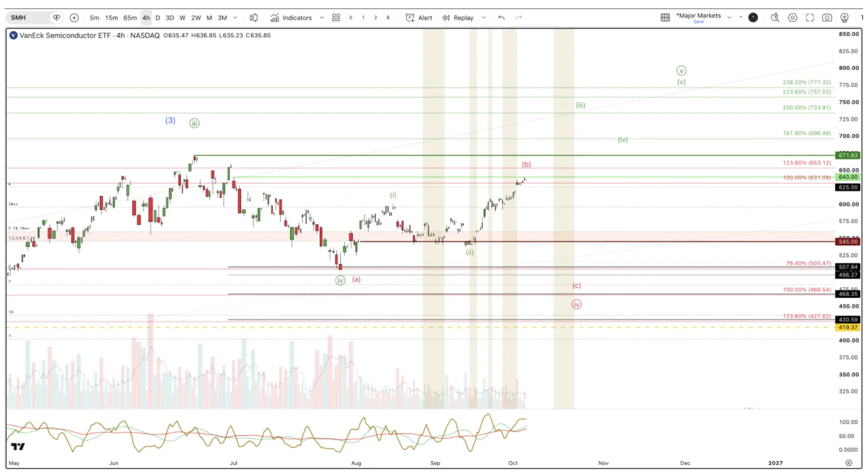Select indicator template 0
The height and width of the screenshot is (474, 868).
tap(351, 18)
